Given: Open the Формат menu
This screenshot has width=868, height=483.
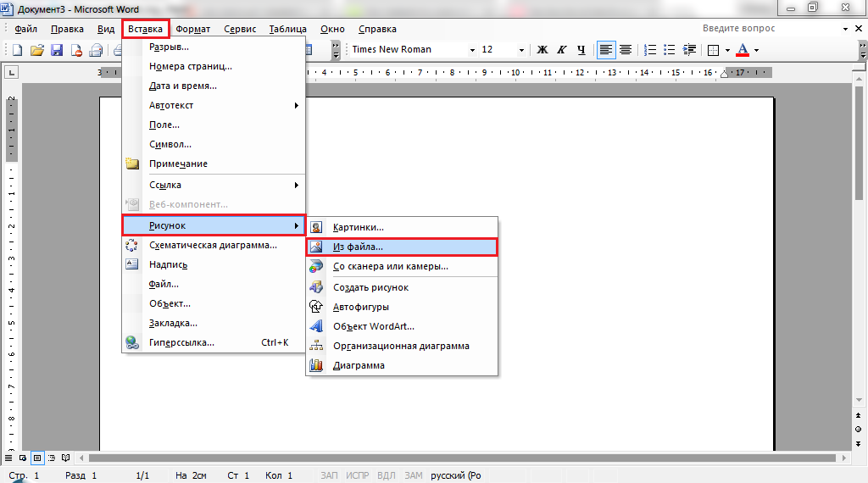Looking at the screenshot, I should (x=192, y=29).
